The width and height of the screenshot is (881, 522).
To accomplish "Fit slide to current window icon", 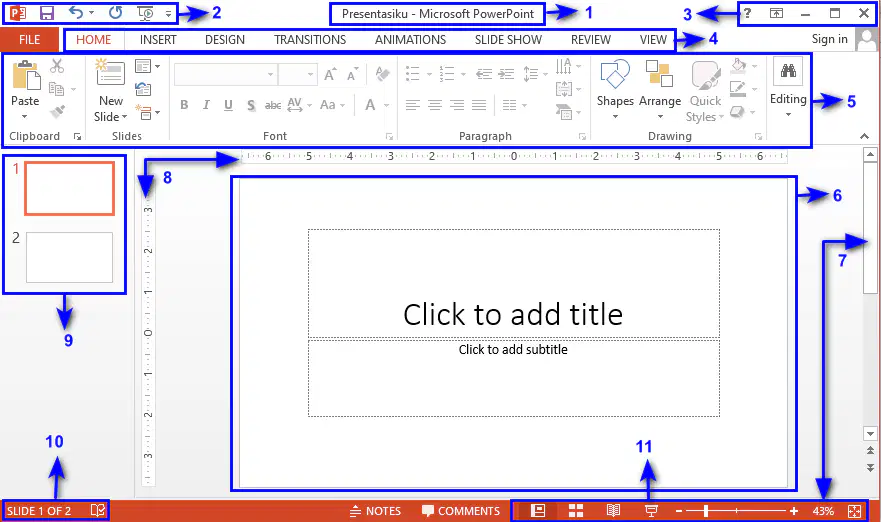I will 854,511.
